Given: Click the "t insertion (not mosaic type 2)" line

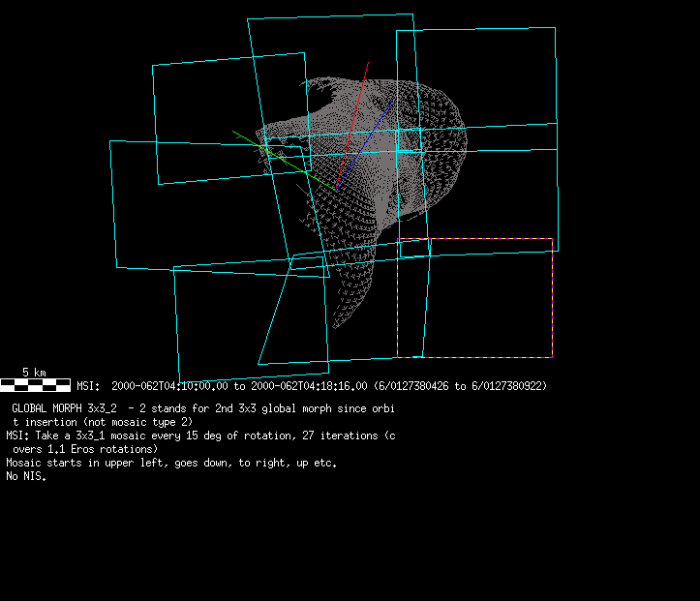Looking at the screenshot, I should 103,422.
